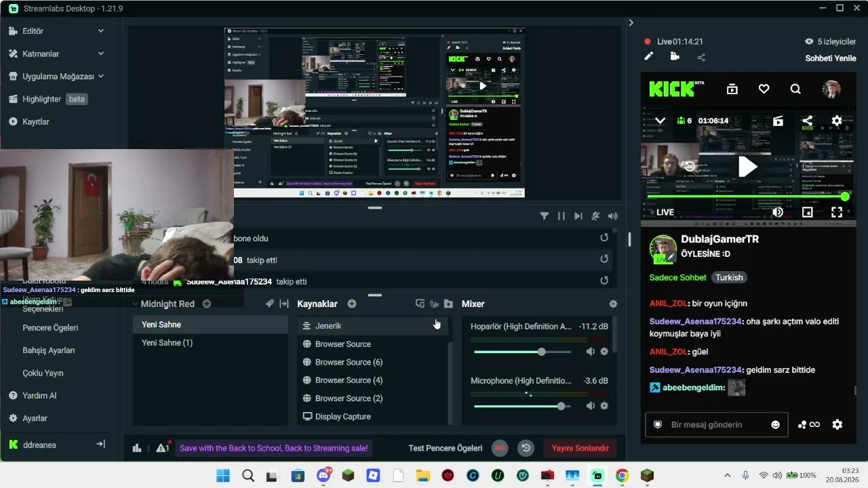Open Bahşiş Ayarları in sidebar
Image resolution: width=868 pixels, height=488 pixels.
coord(49,350)
